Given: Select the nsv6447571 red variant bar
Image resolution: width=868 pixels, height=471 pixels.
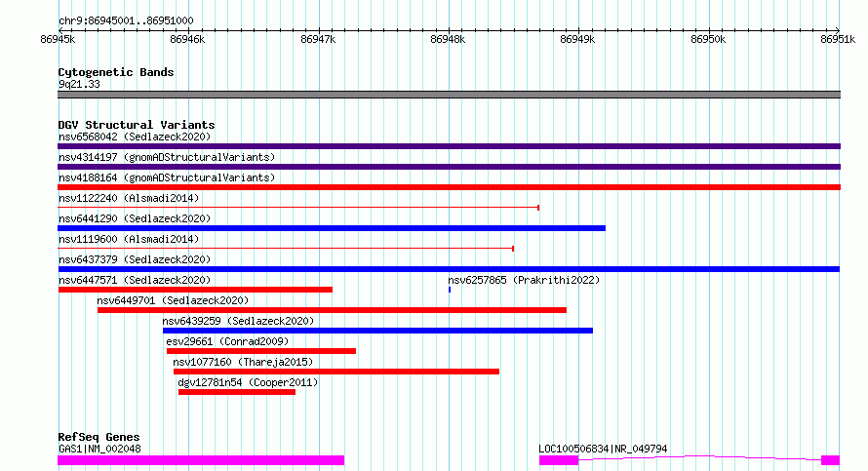Looking at the screenshot, I should point(195,290).
